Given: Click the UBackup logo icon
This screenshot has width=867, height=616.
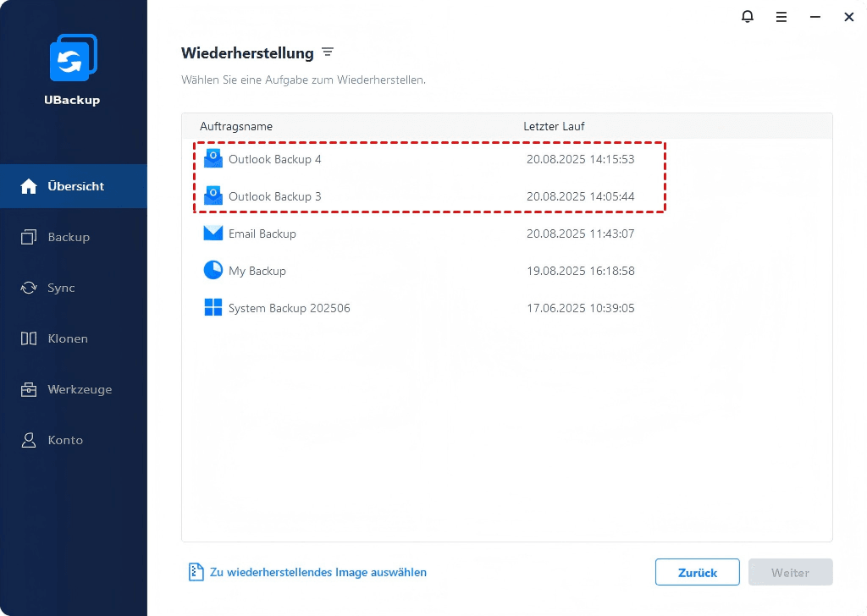Looking at the screenshot, I should 73,59.
